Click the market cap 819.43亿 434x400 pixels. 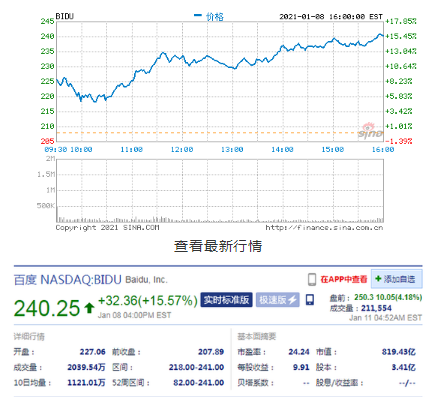(399, 352)
